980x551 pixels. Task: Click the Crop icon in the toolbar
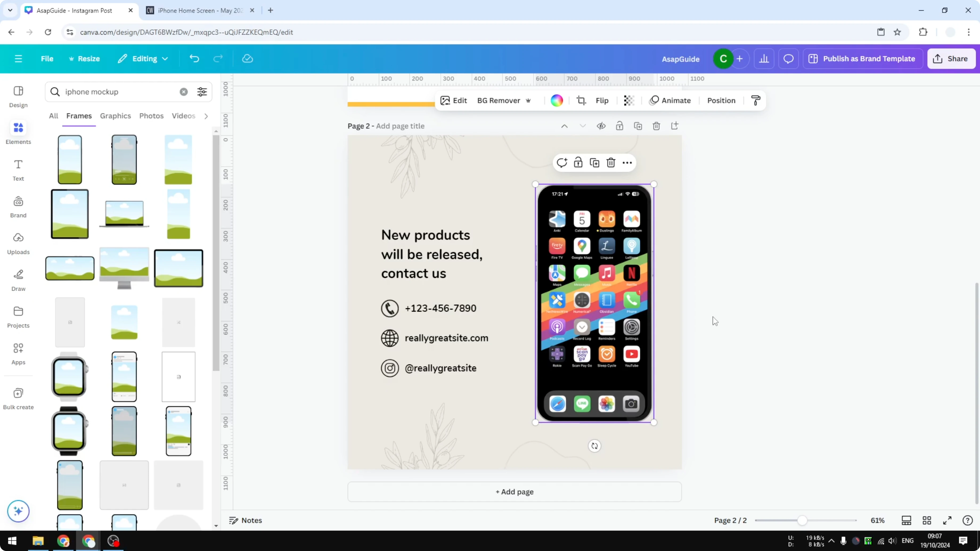[582, 100]
